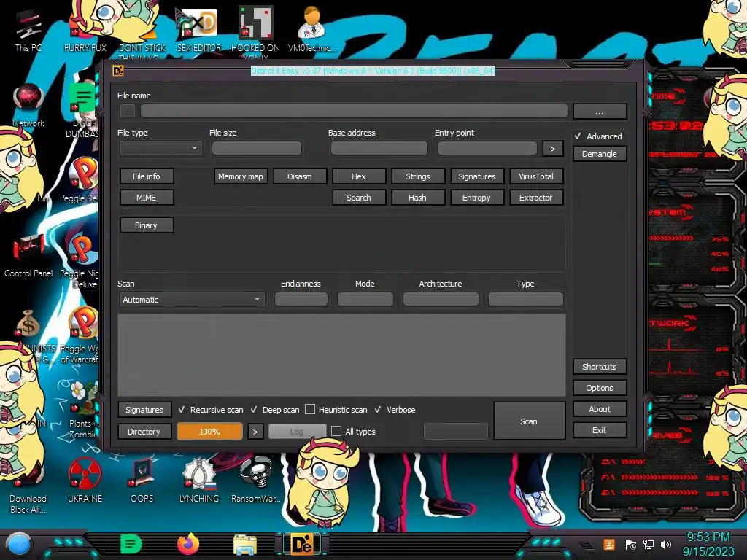The height and width of the screenshot is (560, 747).
Task: Click the orange 100% progress bar
Action: click(x=209, y=432)
